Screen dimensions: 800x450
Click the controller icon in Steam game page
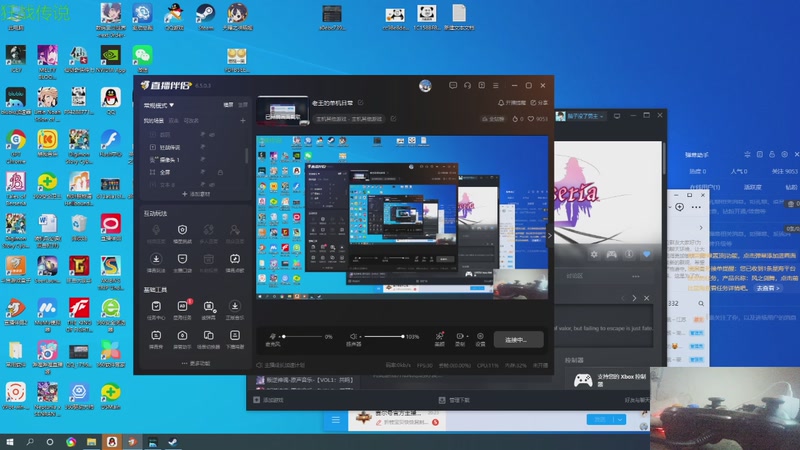(611, 254)
